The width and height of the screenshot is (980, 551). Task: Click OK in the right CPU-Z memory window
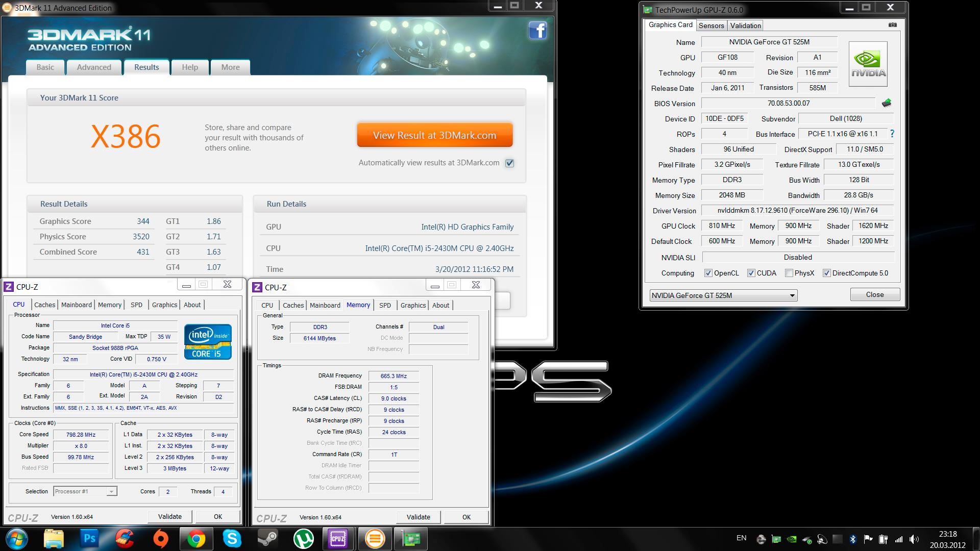pyautogui.click(x=467, y=517)
